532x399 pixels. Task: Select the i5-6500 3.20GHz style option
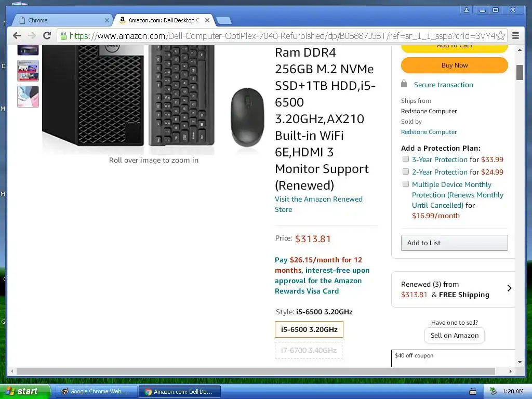(309, 329)
